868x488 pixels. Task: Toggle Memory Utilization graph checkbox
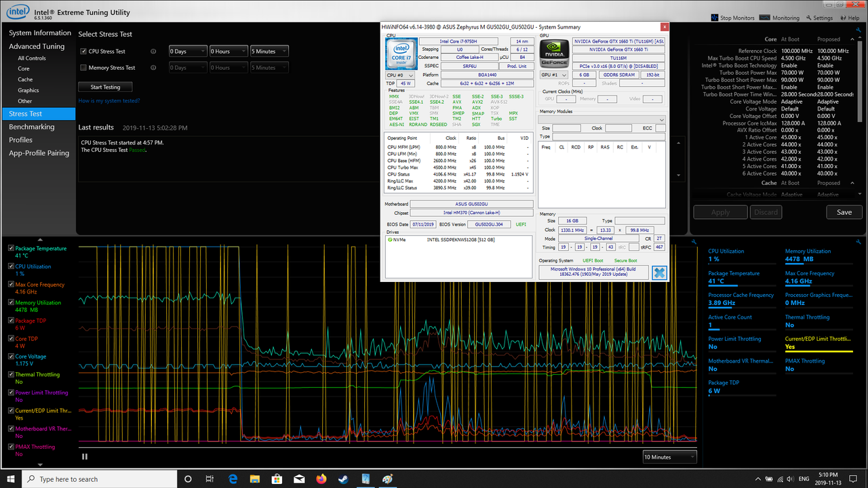[11, 302]
